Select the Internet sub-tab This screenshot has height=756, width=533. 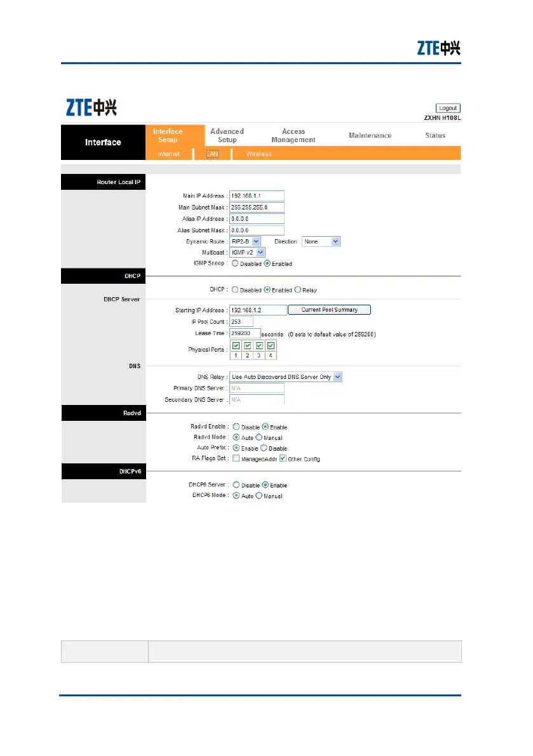point(169,154)
